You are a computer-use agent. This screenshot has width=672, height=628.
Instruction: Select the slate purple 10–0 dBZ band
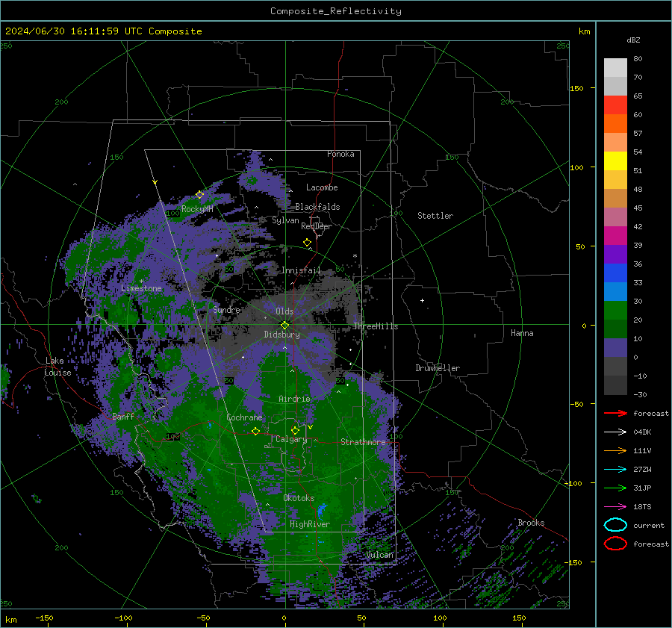[x=615, y=348]
